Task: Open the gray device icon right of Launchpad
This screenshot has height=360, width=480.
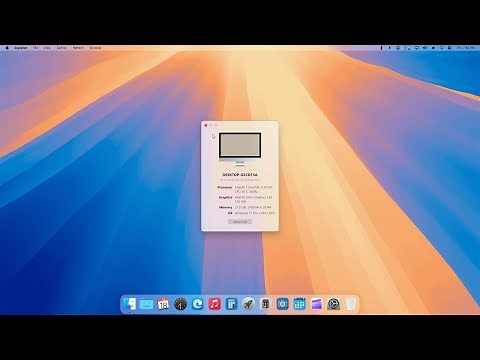Action: pos(265,304)
